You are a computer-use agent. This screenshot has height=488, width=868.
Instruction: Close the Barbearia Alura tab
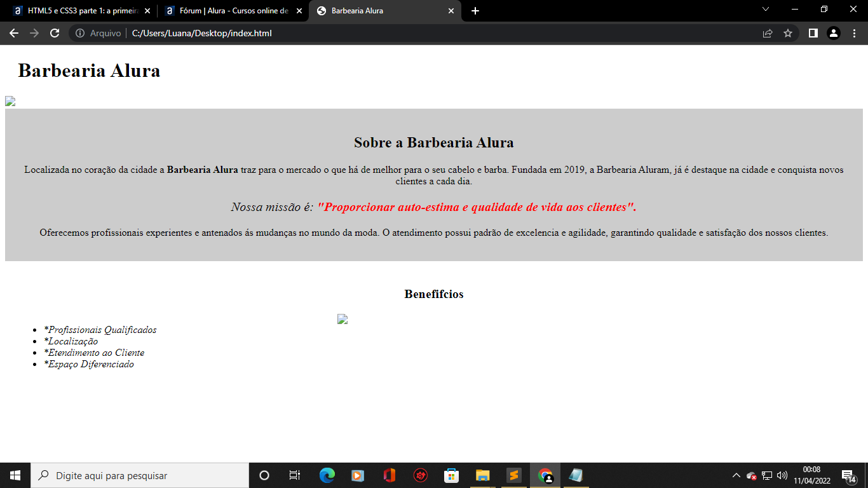click(x=451, y=11)
